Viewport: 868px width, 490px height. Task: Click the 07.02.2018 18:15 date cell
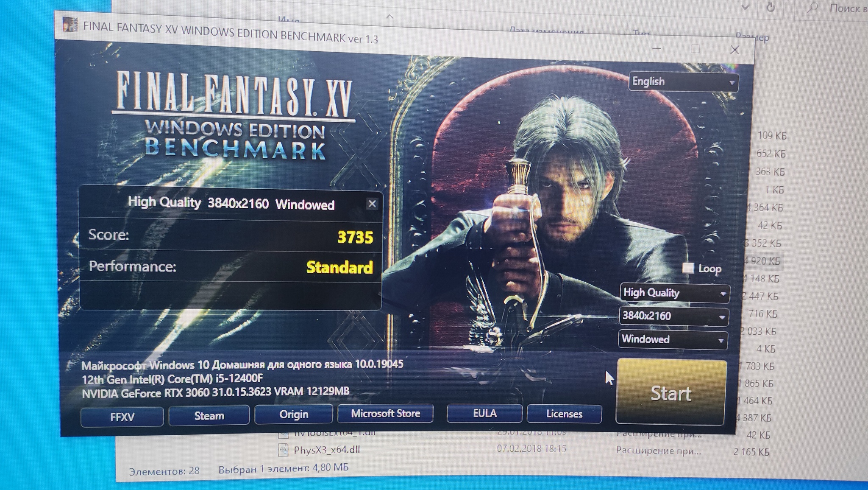(x=531, y=448)
